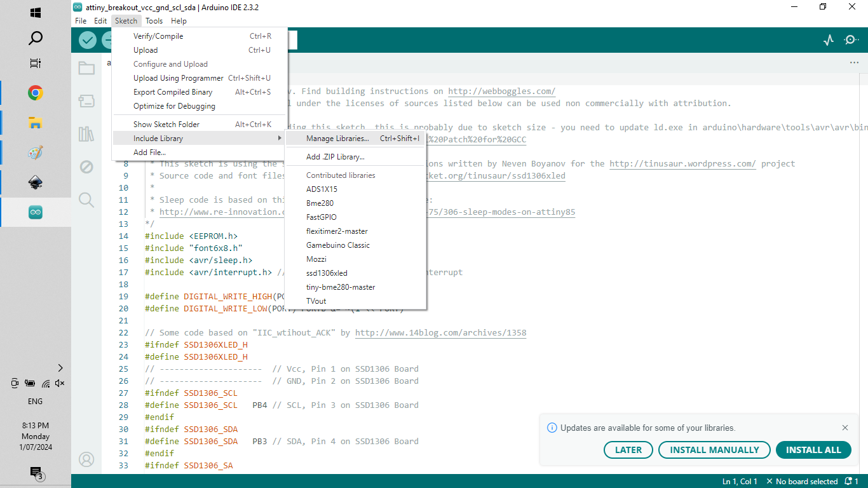Click 'Ln 1, Col 1' cursor position
The width and height of the screenshot is (868, 488).
tap(740, 481)
